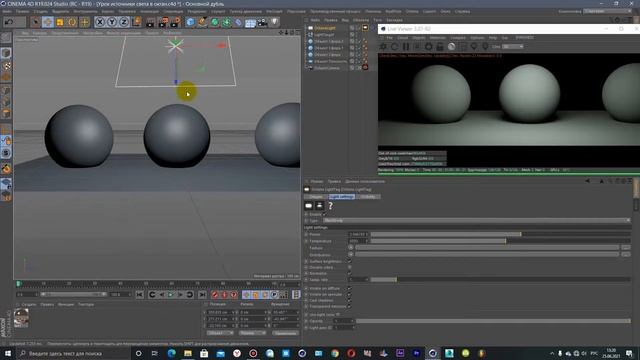640x360 pixels.
Task: Add a Floor environment grid icon
Action: pos(250,22)
